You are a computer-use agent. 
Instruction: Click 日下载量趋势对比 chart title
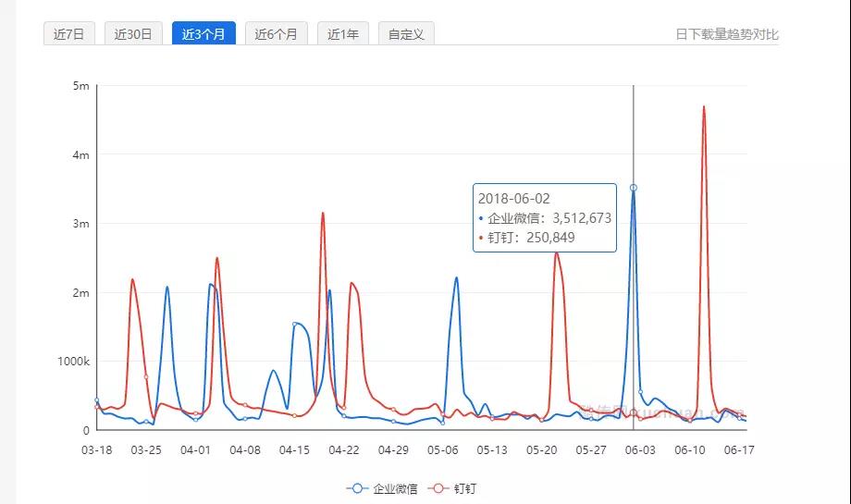(x=726, y=34)
